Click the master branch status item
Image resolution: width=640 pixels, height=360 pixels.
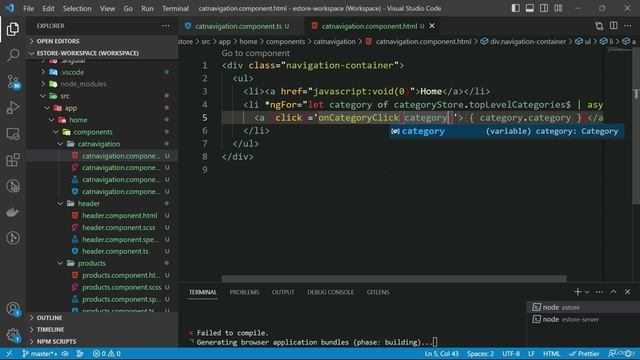(40, 353)
